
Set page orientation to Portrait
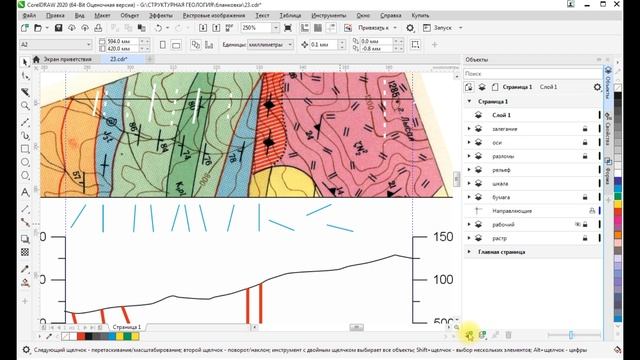point(163,44)
